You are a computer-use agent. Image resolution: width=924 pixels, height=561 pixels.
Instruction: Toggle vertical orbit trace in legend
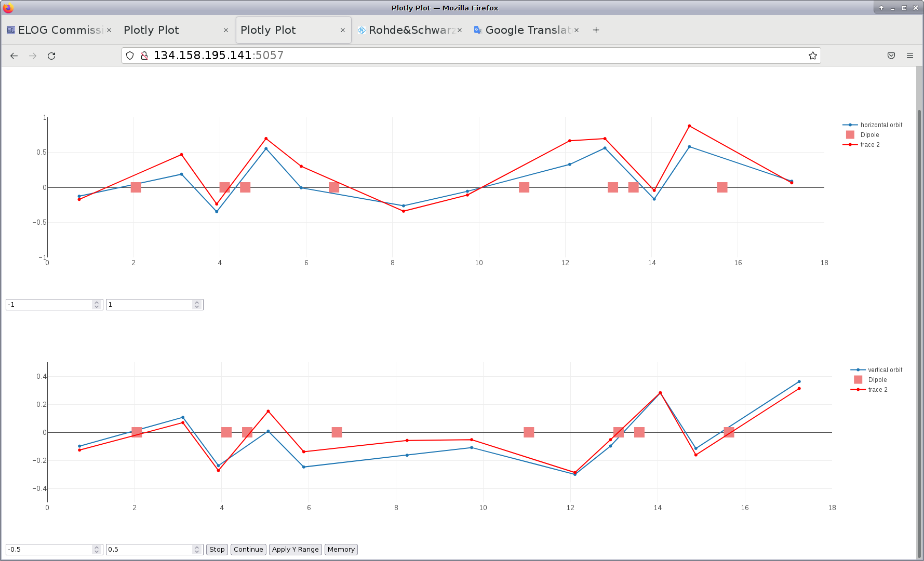tap(885, 370)
